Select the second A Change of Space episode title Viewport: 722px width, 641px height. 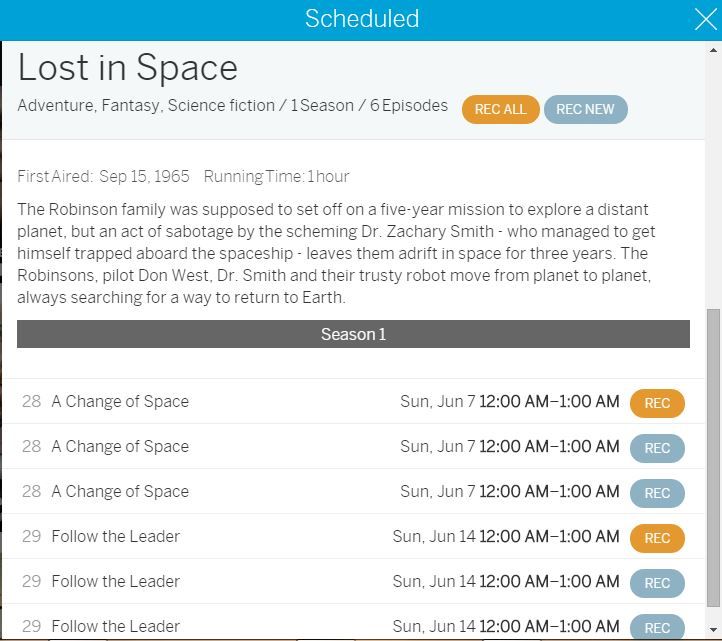[120, 447]
